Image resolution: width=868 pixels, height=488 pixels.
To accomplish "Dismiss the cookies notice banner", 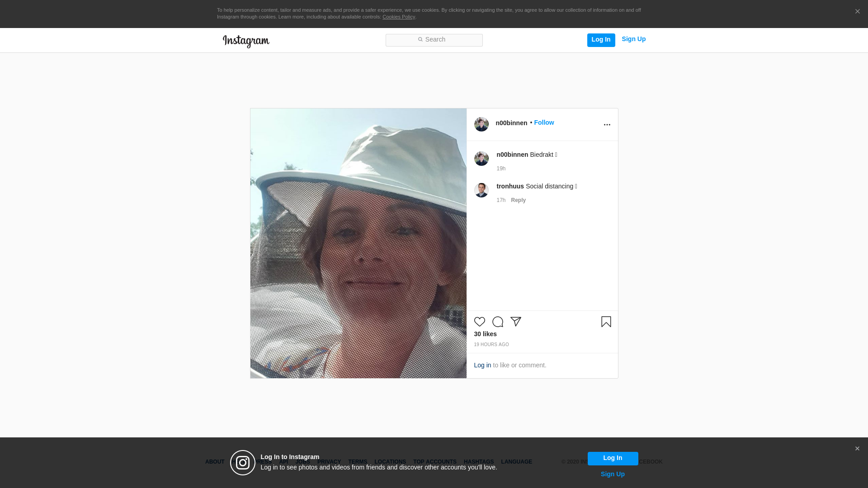I will [x=857, y=12].
